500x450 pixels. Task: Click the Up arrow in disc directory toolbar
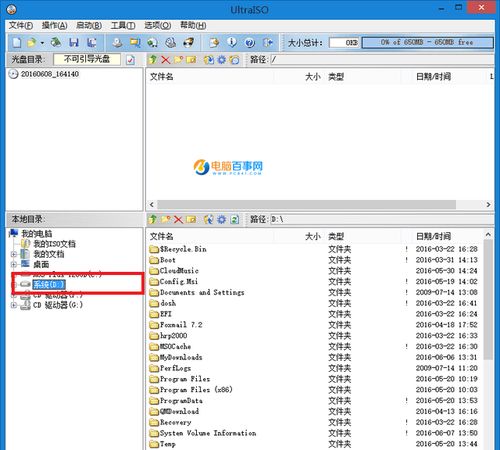pyautogui.click(x=153, y=60)
